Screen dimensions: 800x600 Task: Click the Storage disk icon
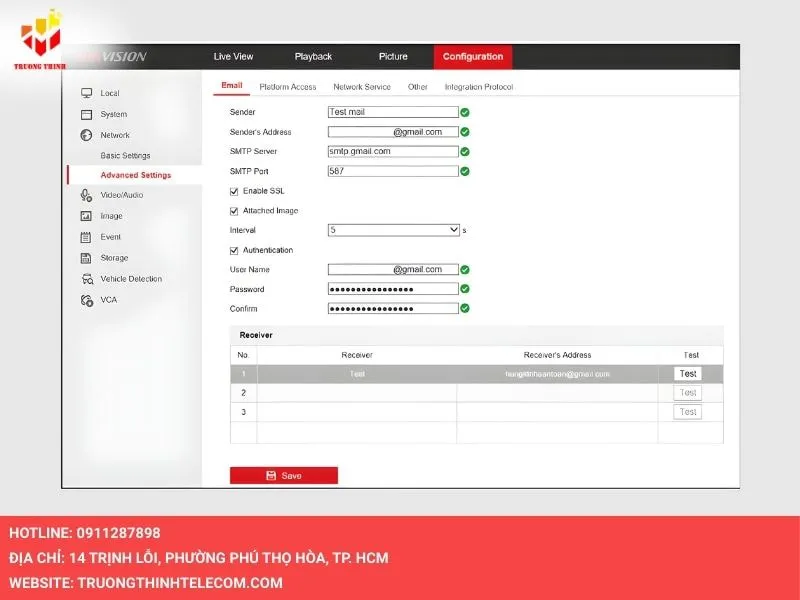pyautogui.click(x=86, y=258)
